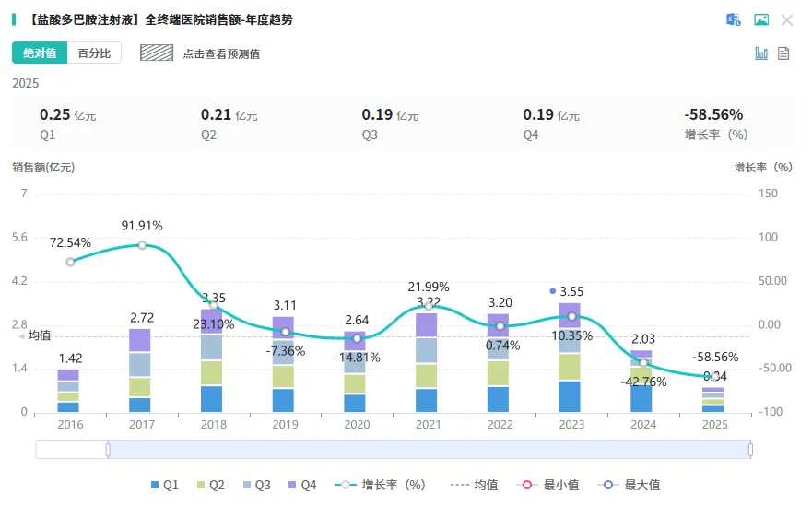
Task: Click the left handle of zoom slider
Action: (x=108, y=450)
